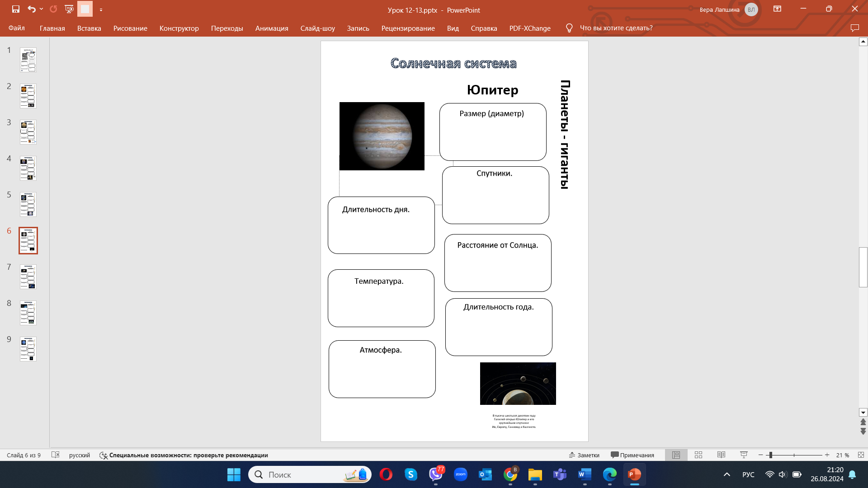The image size is (868, 488).
Task: Select slide 7 thumbnail
Action: (x=28, y=277)
